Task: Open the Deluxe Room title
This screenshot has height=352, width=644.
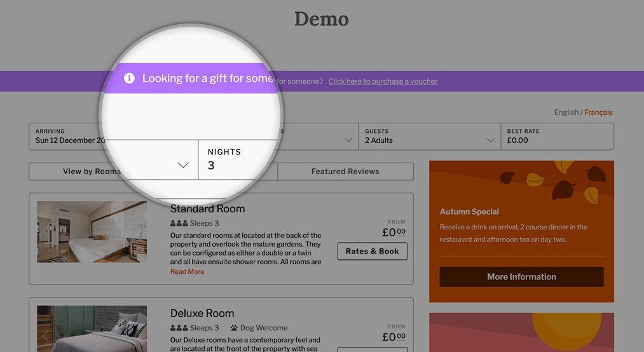Action: [x=202, y=313]
